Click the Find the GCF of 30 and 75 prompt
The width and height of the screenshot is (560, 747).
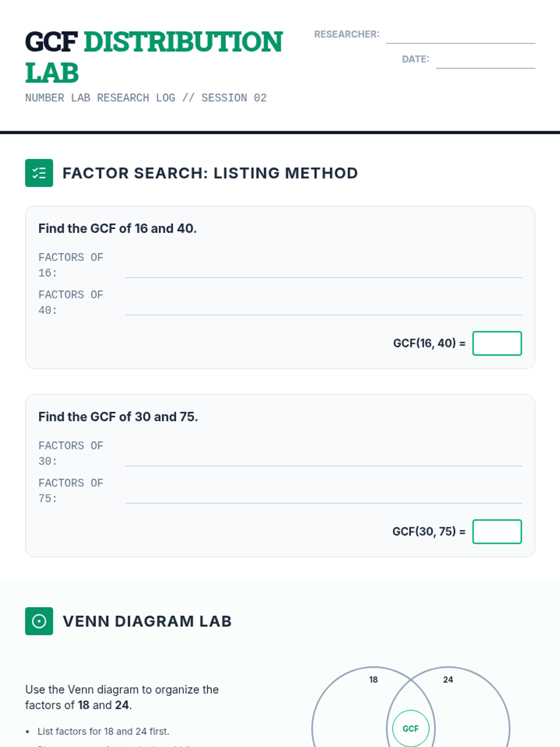118,416
